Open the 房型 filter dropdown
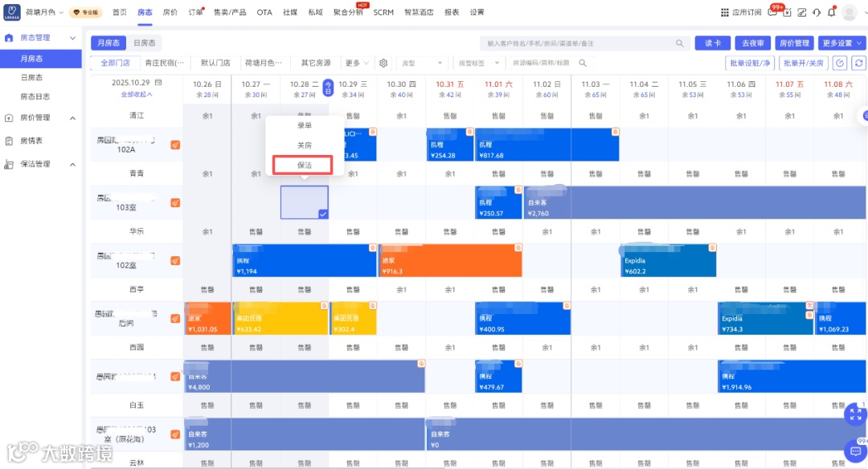This screenshot has height=469, width=868. (423, 63)
